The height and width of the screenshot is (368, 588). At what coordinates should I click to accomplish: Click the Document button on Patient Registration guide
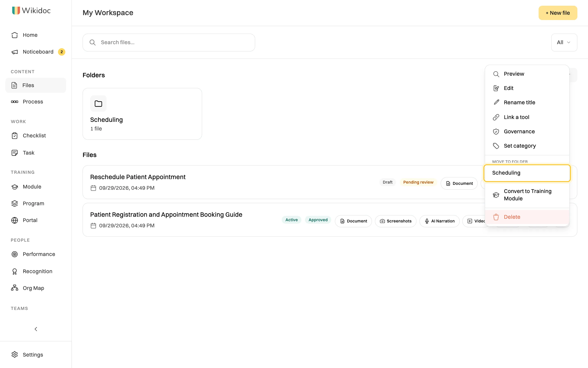pyautogui.click(x=353, y=221)
